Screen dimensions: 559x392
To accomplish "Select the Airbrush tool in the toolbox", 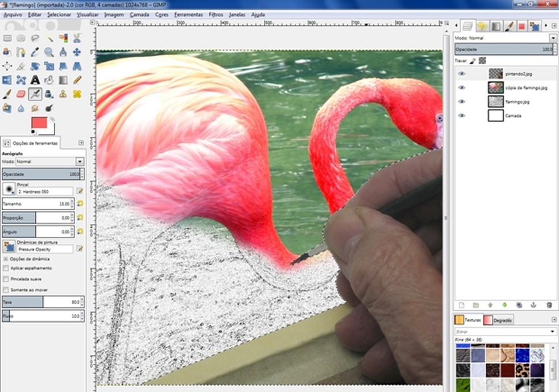I will [x=35, y=94].
